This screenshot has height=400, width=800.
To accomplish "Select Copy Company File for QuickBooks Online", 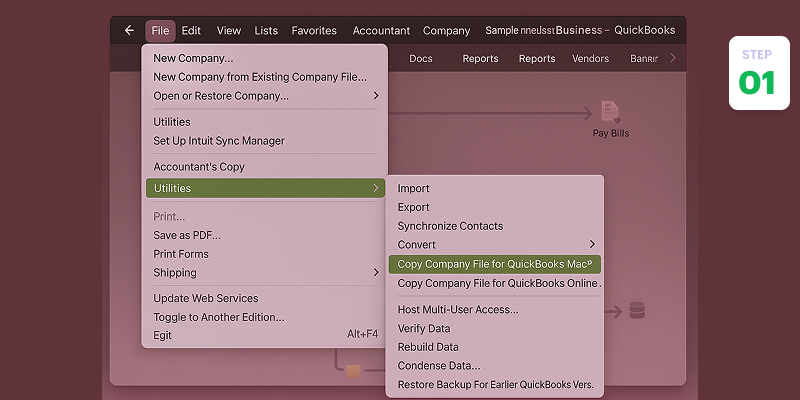I will coord(497,283).
